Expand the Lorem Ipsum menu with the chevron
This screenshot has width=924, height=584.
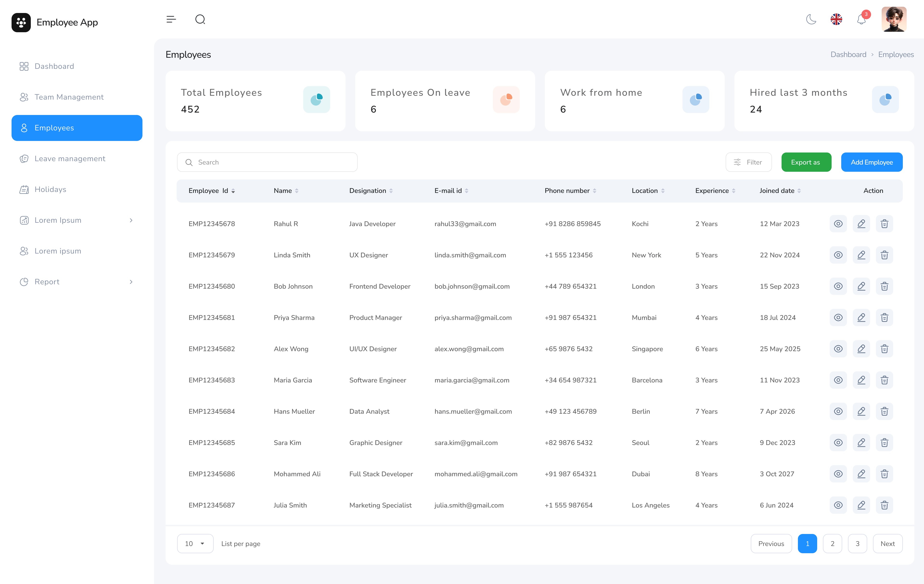click(131, 220)
